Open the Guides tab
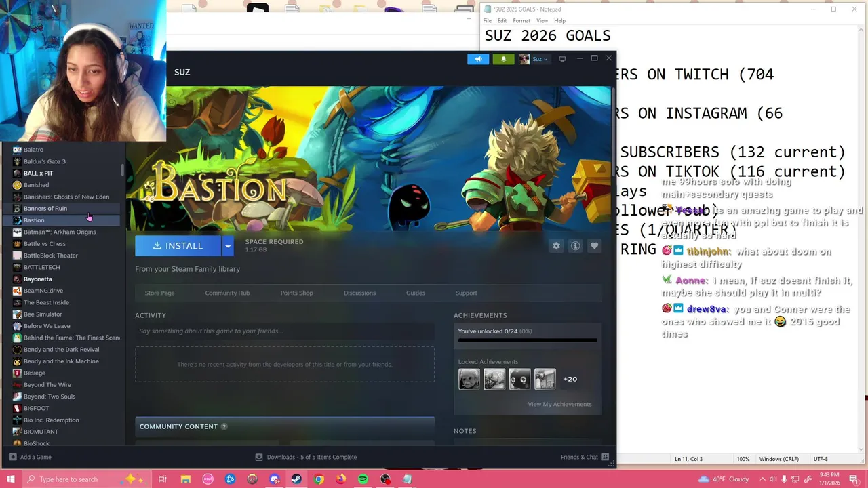 click(416, 293)
